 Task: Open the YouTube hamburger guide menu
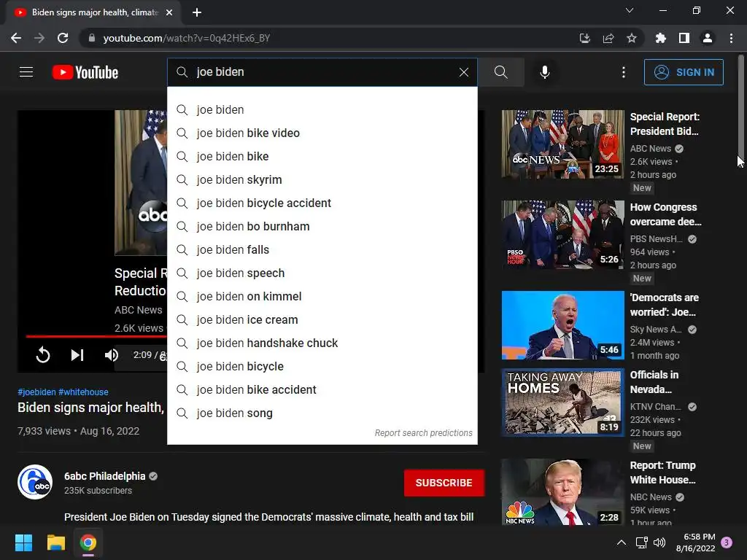click(26, 72)
